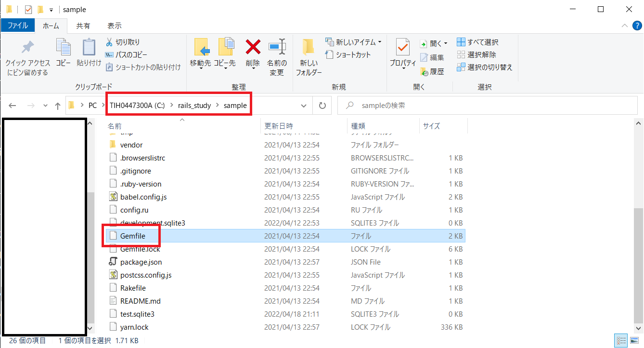644x348 pixels.
Task: Open the Open (開く) dropdown
Action: (434, 43)
